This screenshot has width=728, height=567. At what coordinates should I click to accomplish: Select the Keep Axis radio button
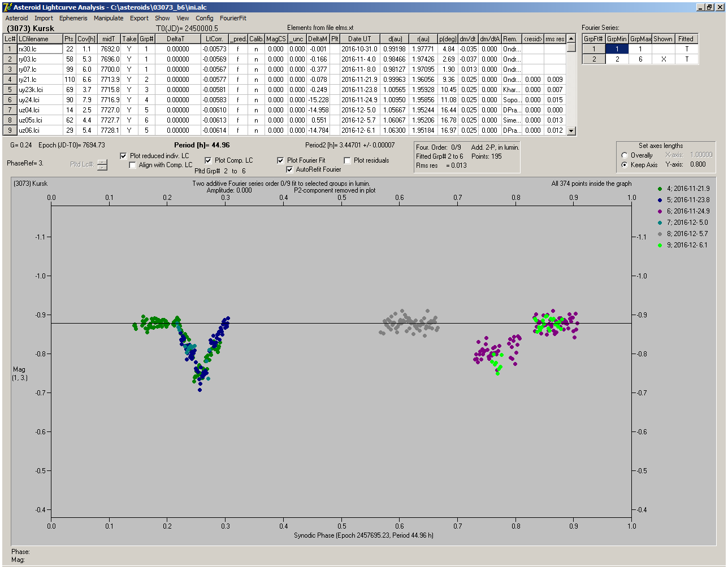pos(625,165)
